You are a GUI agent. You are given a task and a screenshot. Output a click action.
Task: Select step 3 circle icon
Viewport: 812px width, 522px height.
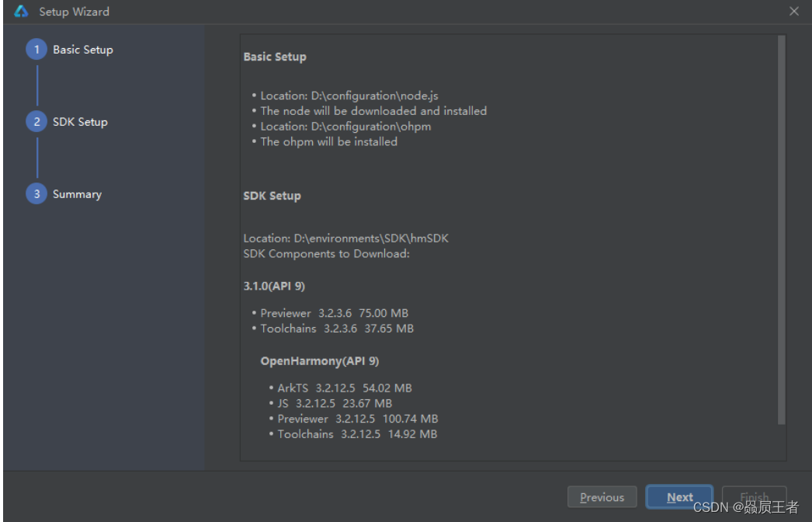36,193
